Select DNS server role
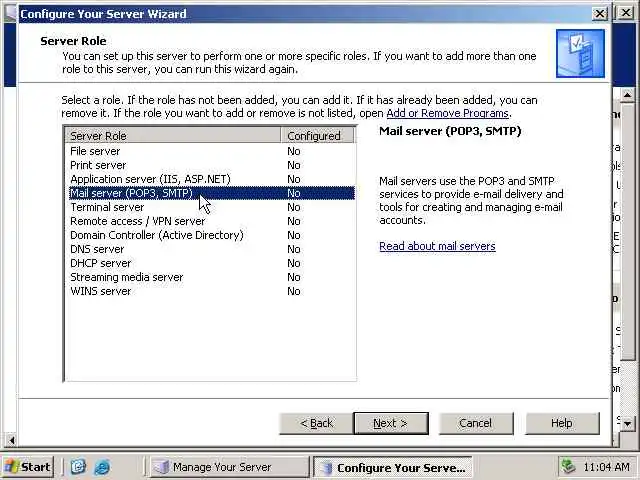The width and height of the screenshot is (640, 480). click(211, 249)
